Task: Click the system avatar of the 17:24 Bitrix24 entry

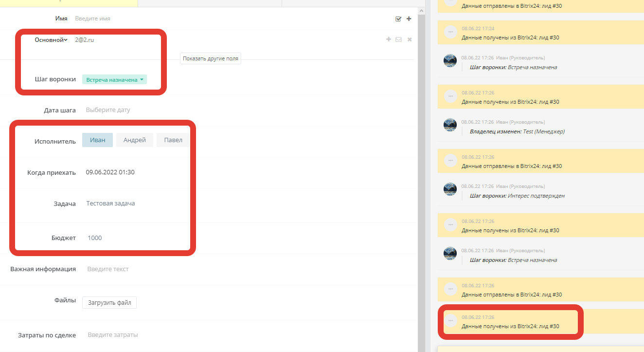Action: pyautogui.click(x=450, y=32)
